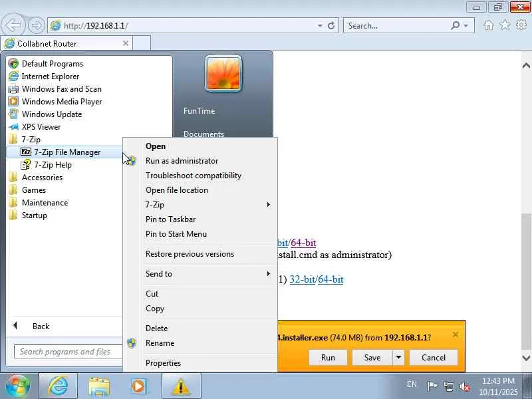Launch Windows Media Player from programs list
This screenshot has height=399, width=532.
(13, 102)
